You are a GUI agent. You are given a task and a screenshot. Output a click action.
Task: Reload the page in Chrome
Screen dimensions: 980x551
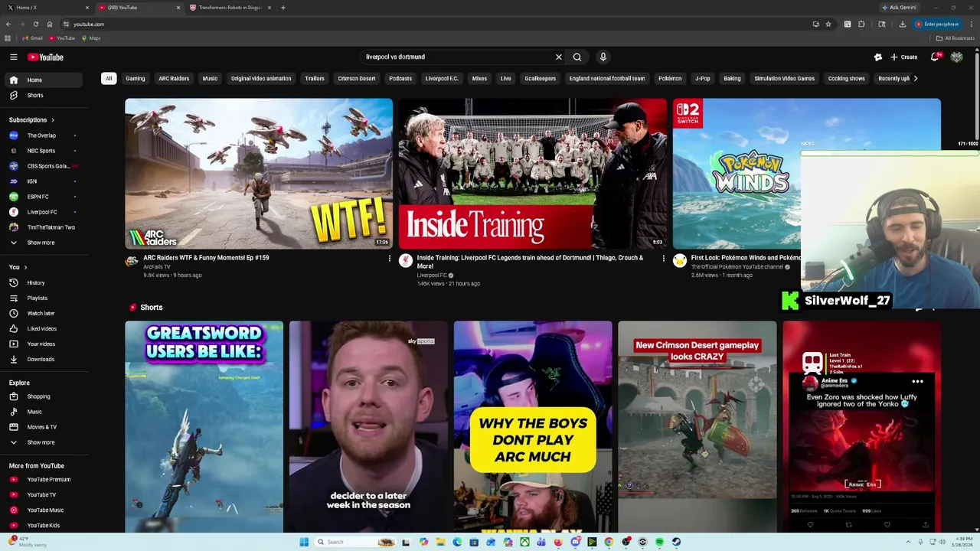(35, 24)
